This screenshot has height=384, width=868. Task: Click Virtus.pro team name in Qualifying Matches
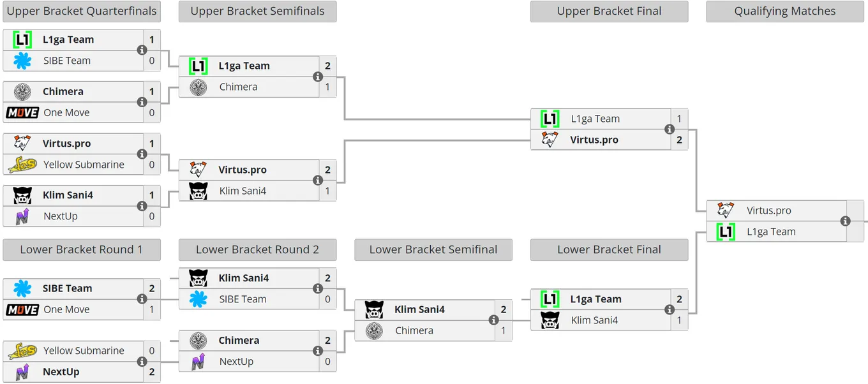(x=769, y=210)
